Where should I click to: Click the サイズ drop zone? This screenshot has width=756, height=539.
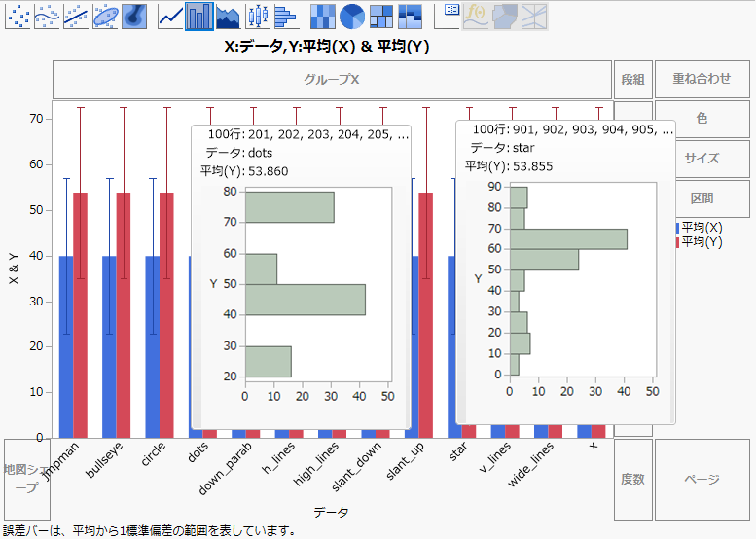pyautogui.click(x=711, y=159)
